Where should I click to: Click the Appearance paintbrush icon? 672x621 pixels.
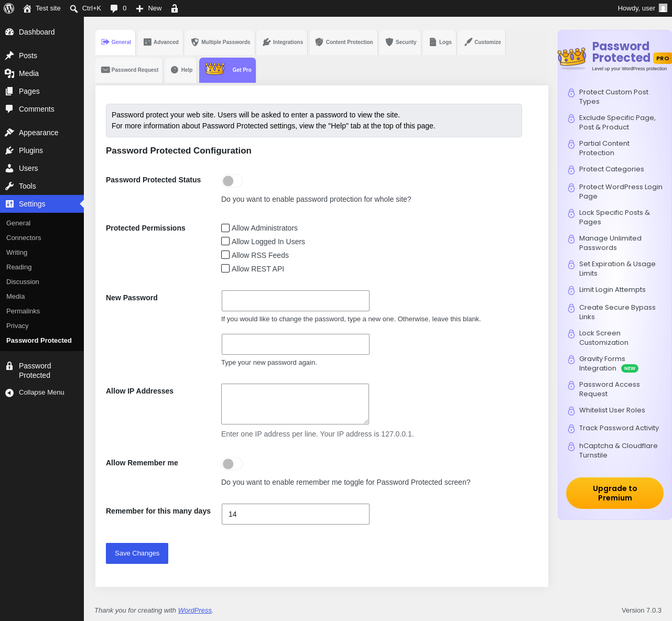(9, 133)
